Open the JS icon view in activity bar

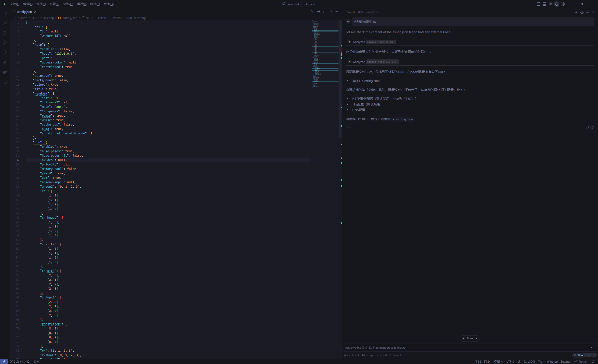click(5, 82)
